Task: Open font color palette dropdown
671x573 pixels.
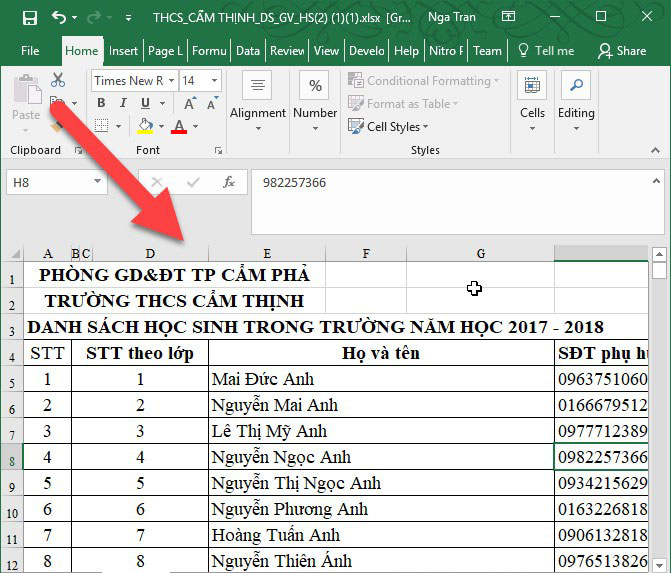Action: [196, 126]
